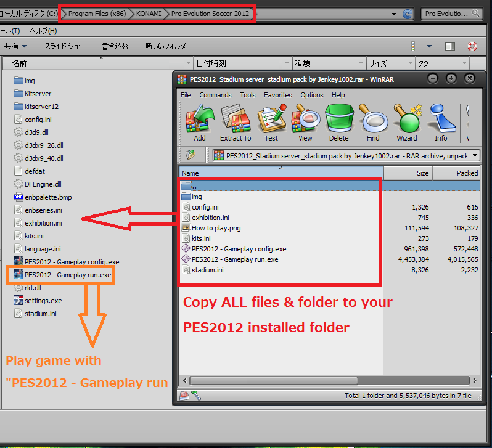Viewport: 492px width, 448px height.
Task: Select stadium.ini in WinRAR list
Action: pos(203,270)
